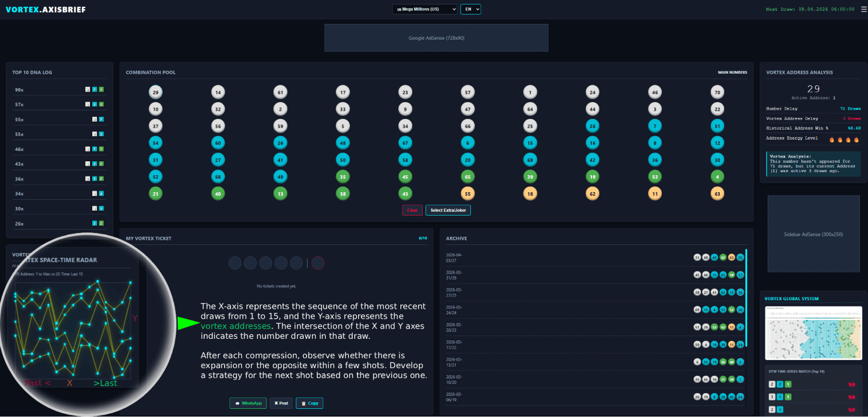Screen dimensions: 868x417
Task: Select cyan ball number 67
Action: coord(405,143)
